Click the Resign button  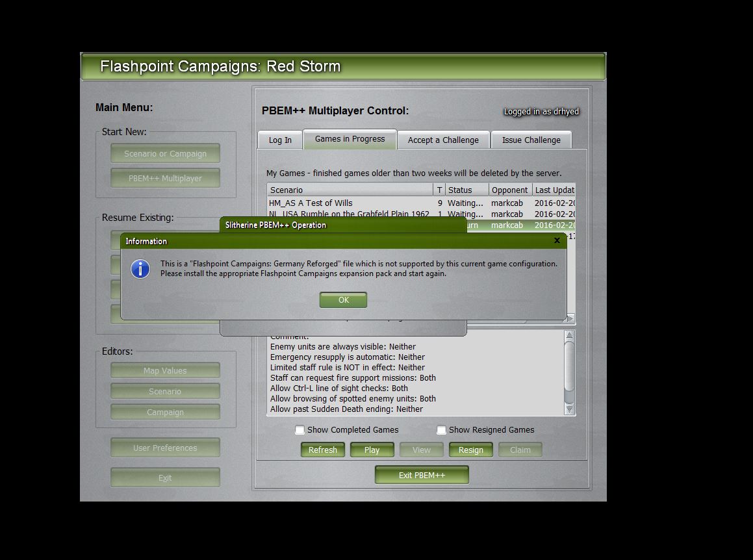click(470, 450)
